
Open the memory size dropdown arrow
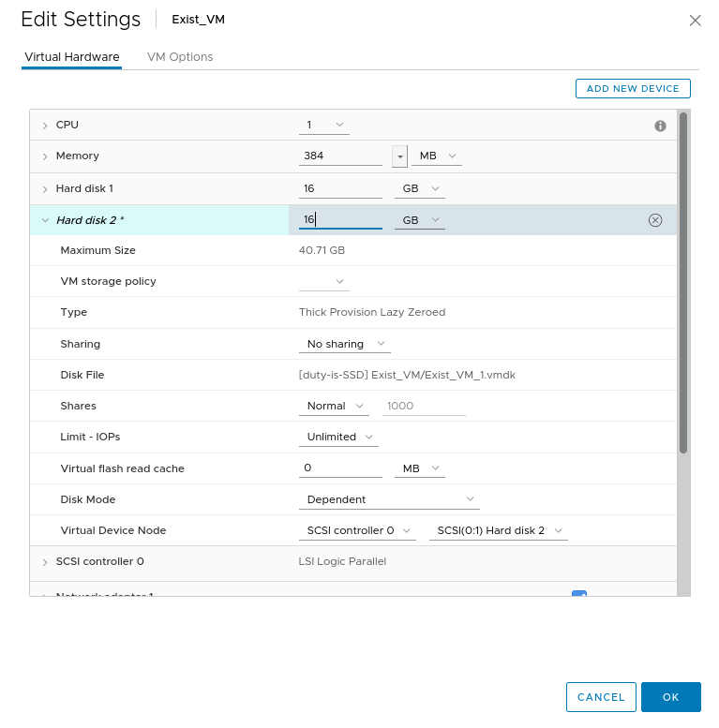tap(400, 156)
